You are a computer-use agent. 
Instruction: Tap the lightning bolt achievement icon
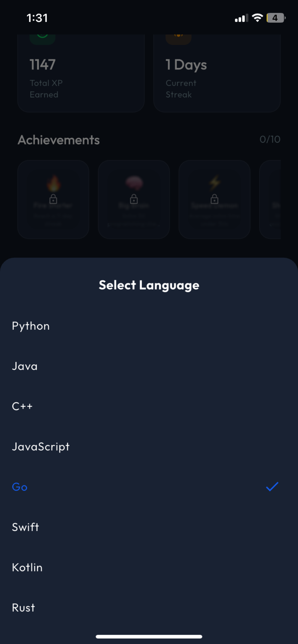point(215,182)
